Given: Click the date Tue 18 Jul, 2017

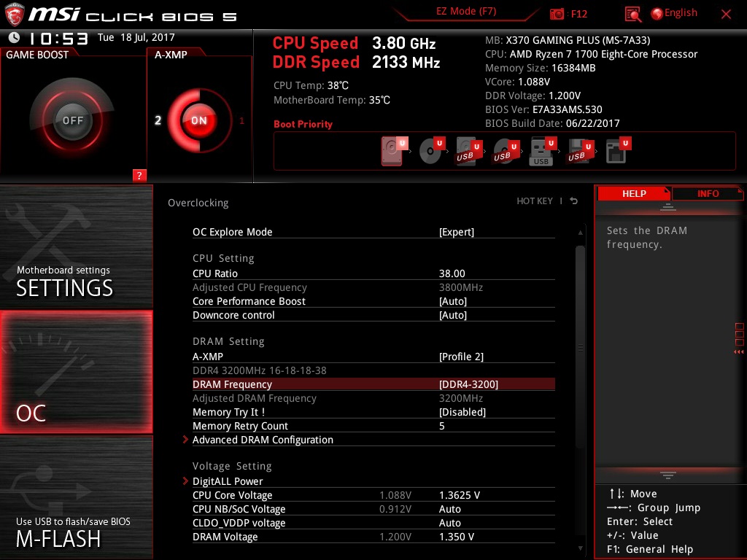Looking at the screenshot, I should (136, 37).
